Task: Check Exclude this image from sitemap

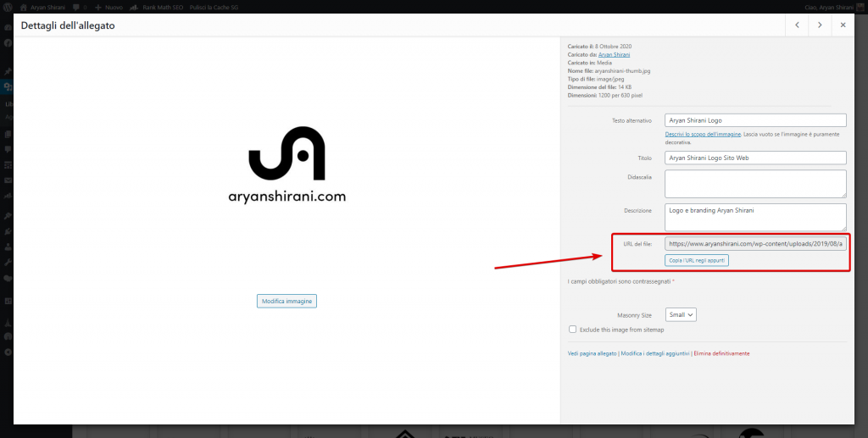Action: point(573,330)
